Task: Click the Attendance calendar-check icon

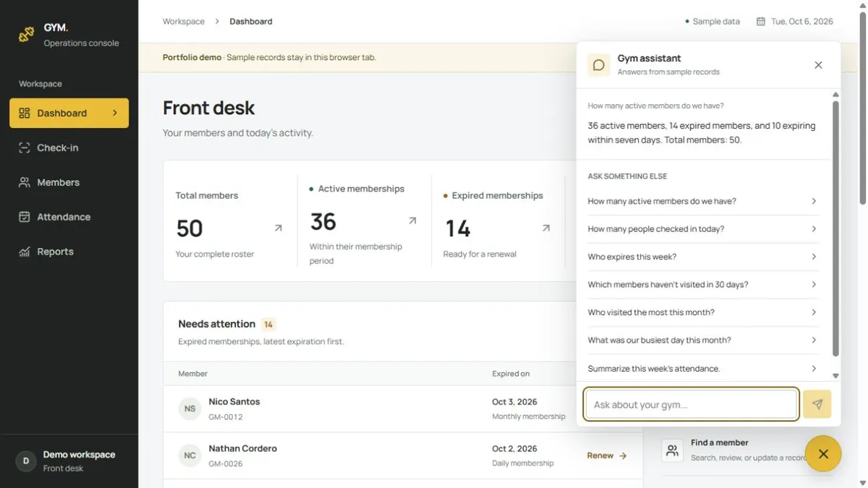Action: point(25,217)
